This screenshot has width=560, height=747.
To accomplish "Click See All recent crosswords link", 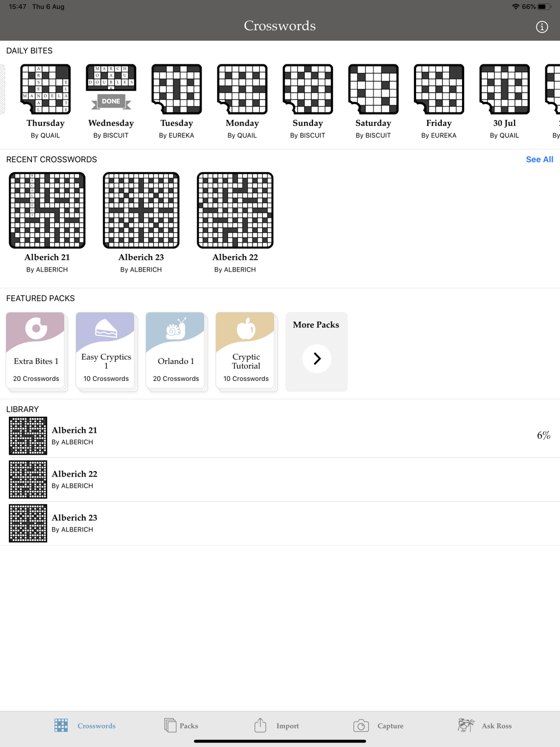I will [x=539, y=160].
